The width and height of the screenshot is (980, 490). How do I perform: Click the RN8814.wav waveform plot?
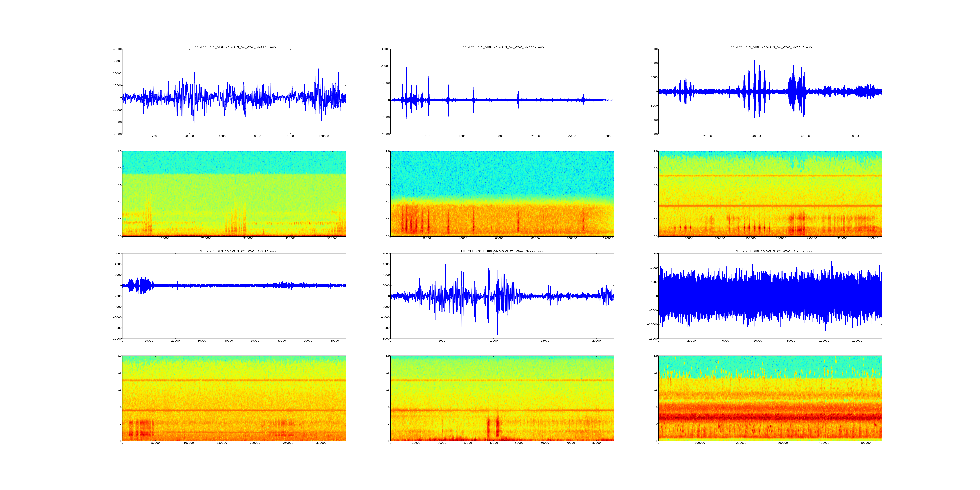click(234, 296)
